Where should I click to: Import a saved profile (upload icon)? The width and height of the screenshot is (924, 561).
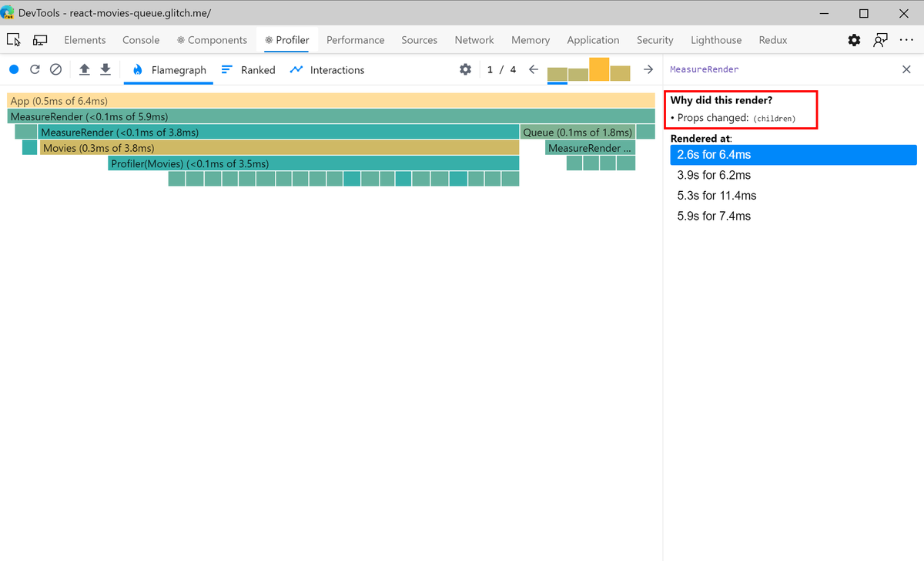point(84,69)
